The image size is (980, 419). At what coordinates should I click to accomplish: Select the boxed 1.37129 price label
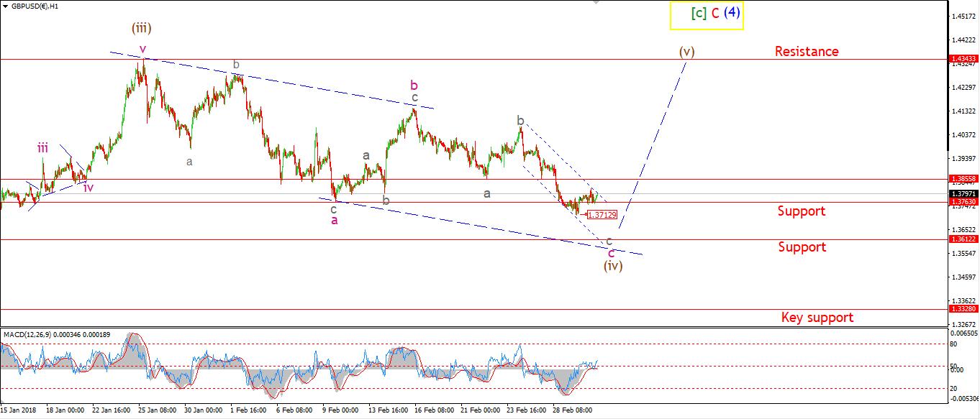coord(602,214)
